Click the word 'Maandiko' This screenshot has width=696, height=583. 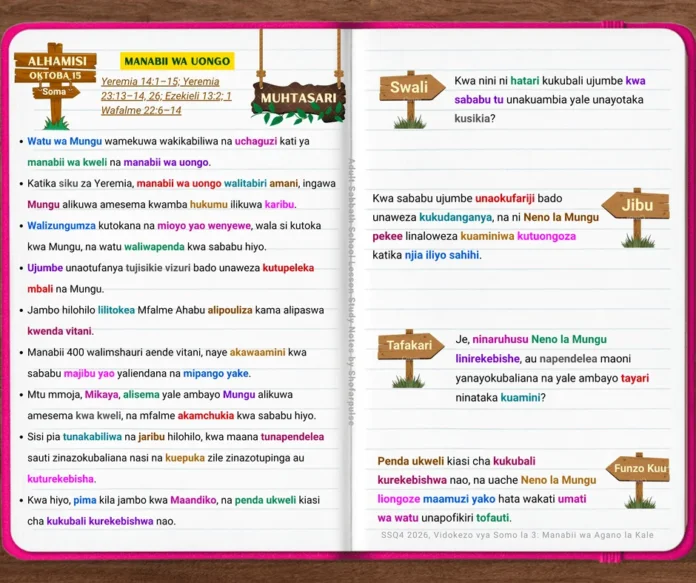click(x=193, y=500)
